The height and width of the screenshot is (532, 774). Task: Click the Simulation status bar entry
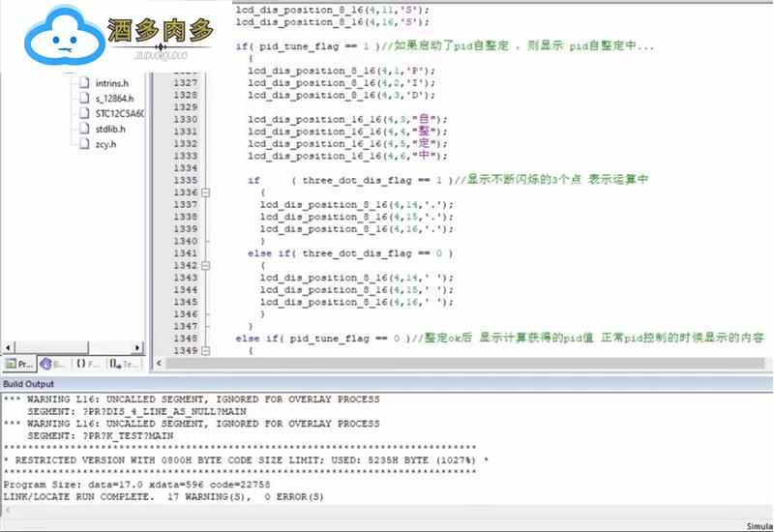pyautogui.click(x=759, y=526)
